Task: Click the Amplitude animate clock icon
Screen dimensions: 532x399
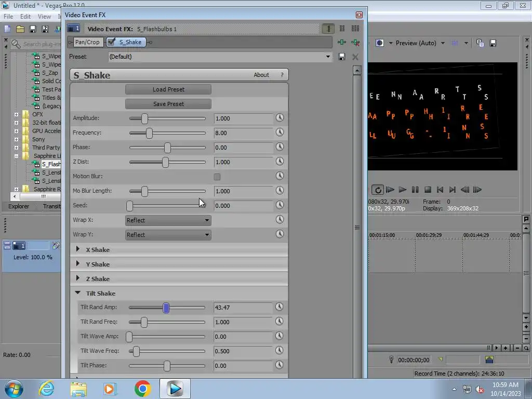Action: click(280, 118)
